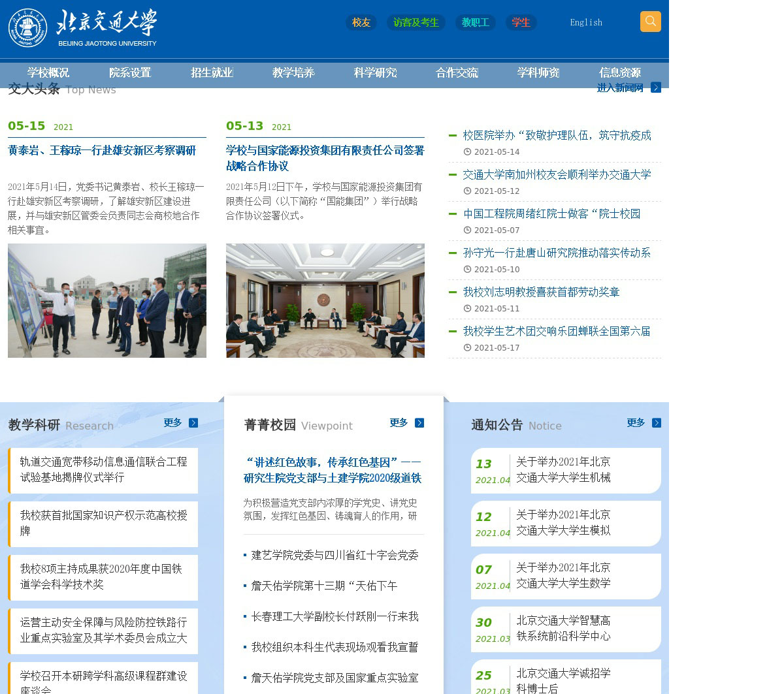Open news 我校学生艺术团交响乐团蝉联
This screenshot has width=784, height=694.
coord(557,332)
